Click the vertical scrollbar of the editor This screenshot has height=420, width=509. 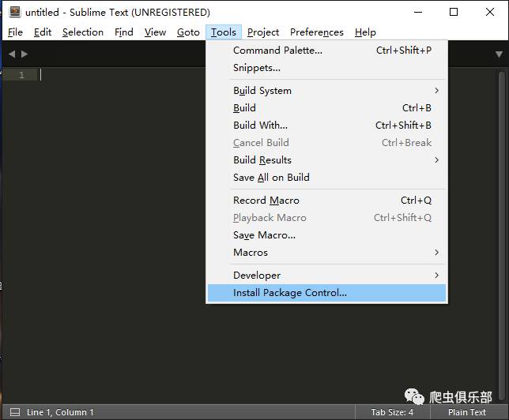pos(502,236)
